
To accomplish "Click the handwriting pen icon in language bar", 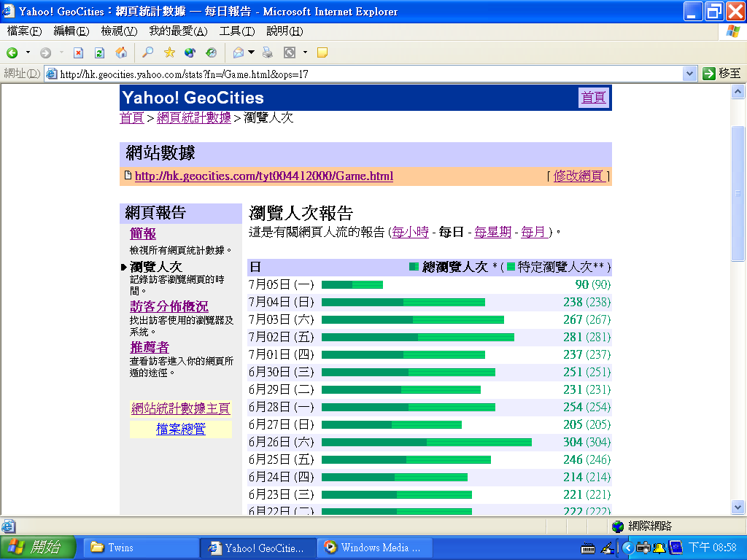I will (607, 548).
